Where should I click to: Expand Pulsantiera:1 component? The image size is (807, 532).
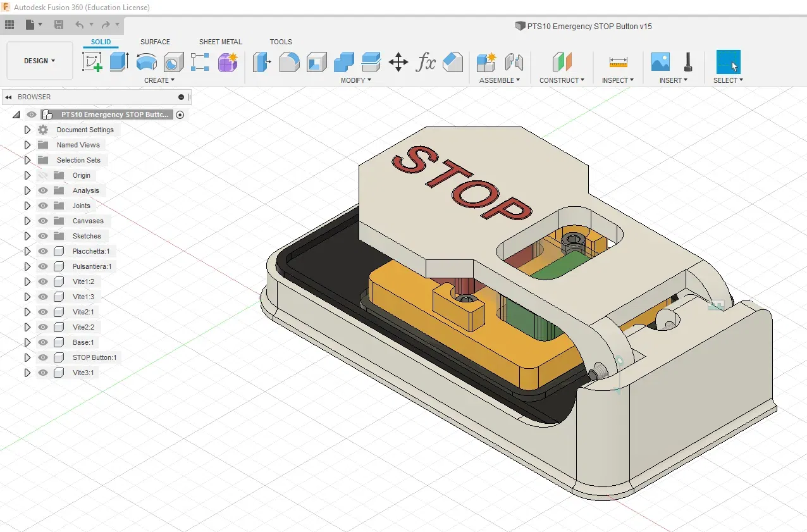tap(27, 266)
